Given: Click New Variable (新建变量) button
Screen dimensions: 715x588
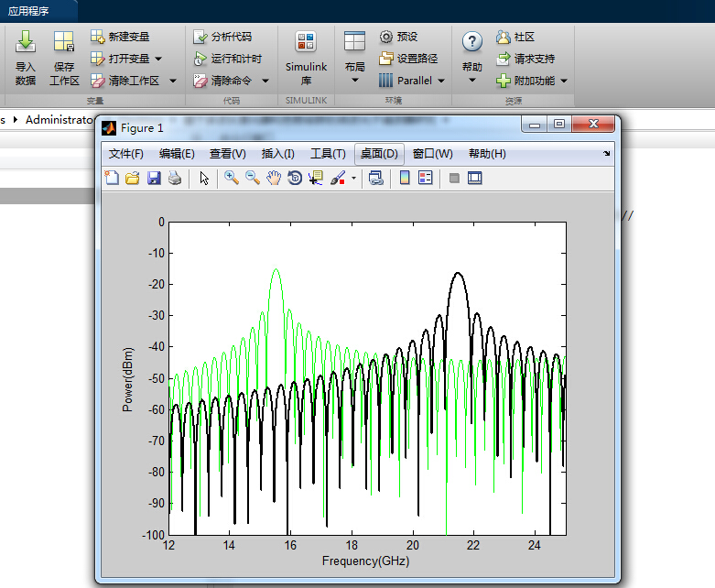Looking at the screenshot, I should coord(120,37).
